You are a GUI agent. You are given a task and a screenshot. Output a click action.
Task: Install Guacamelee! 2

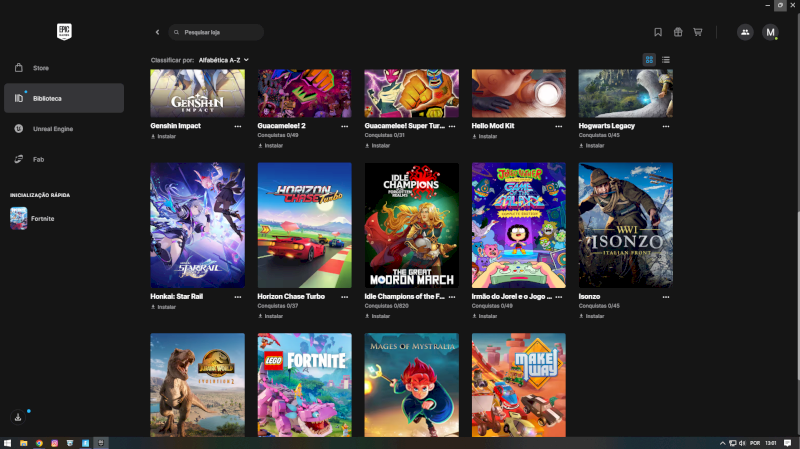270,145
